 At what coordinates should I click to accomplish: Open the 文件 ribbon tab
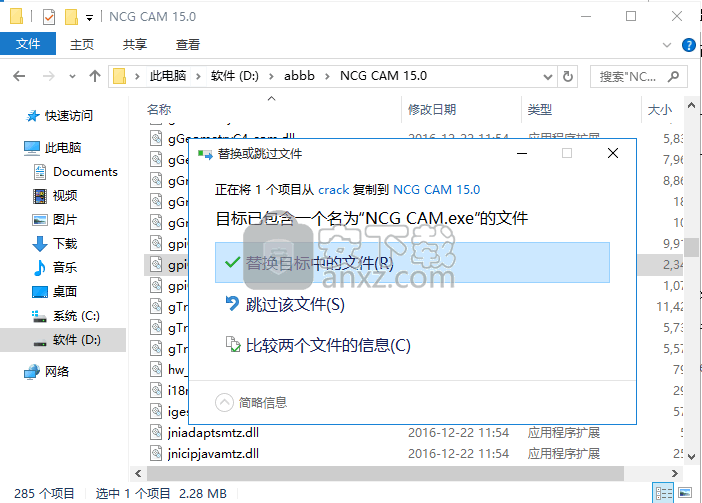[x=28, y=44]
